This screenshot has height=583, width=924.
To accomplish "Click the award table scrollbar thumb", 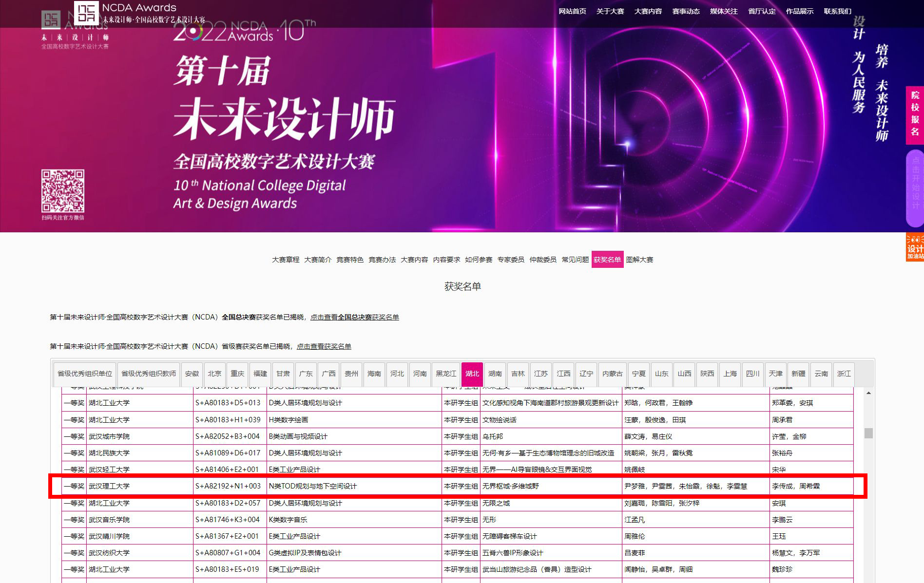I will (x=868, y=433).
